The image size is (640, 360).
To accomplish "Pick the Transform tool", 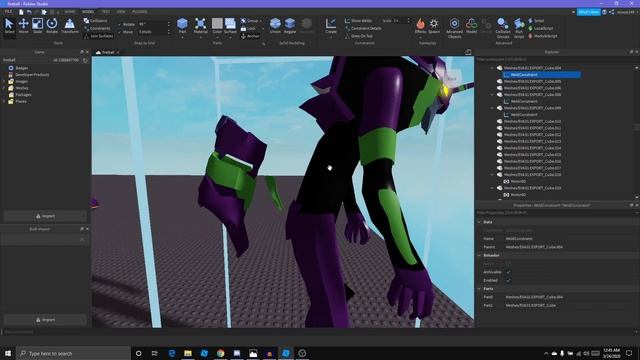I will point(70,25).
